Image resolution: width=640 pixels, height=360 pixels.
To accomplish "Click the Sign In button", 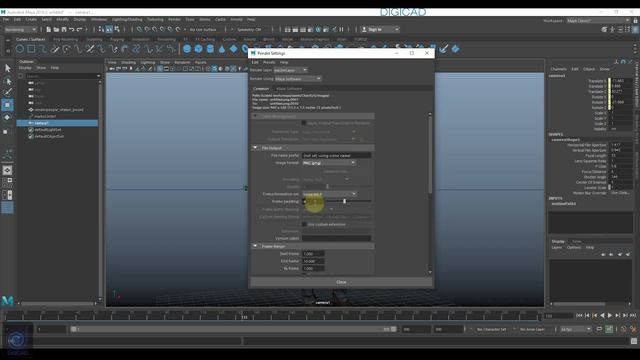I will (x=380, y=29).
